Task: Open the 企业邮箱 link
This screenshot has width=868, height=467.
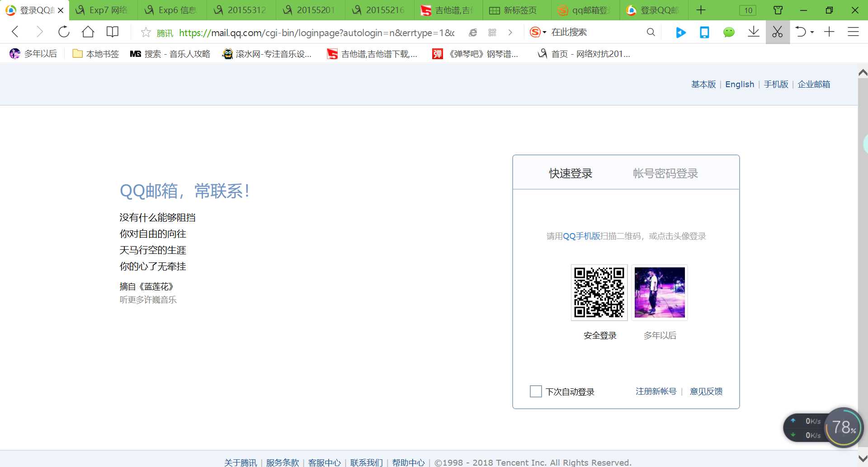Action: coord(814,84)
